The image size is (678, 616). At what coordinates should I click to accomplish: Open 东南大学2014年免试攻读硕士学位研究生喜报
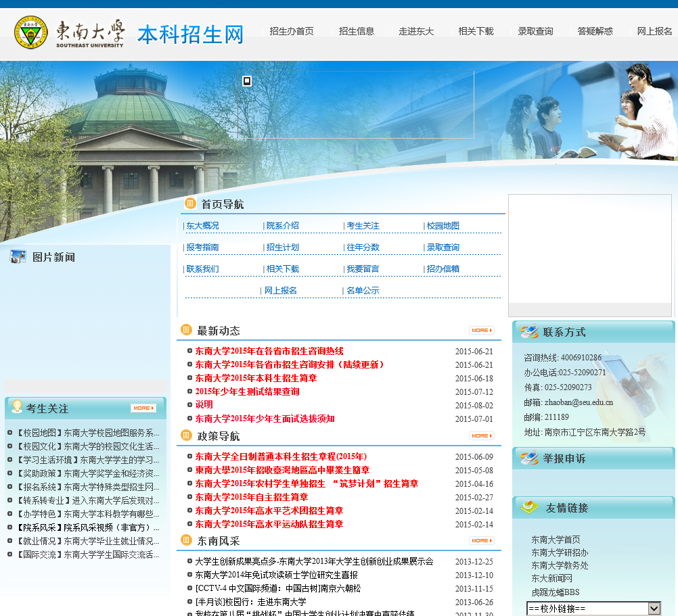[276, 575]
